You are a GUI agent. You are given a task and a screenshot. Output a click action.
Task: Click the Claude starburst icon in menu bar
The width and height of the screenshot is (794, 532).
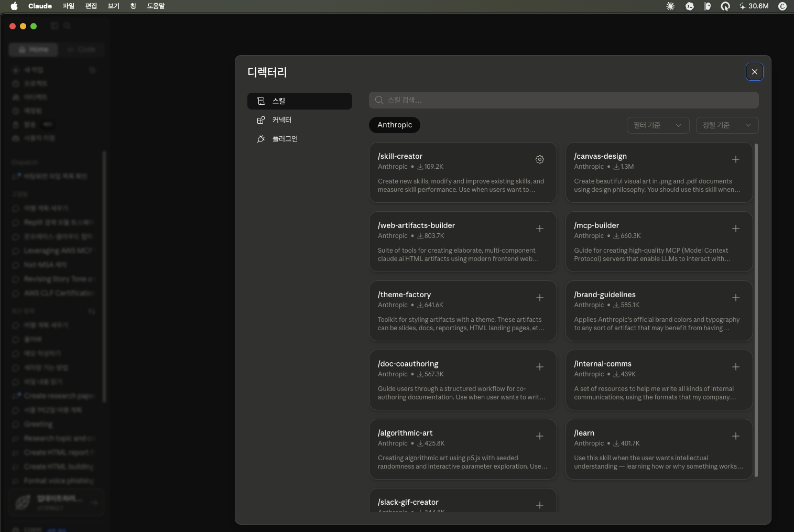click(670, 6)
